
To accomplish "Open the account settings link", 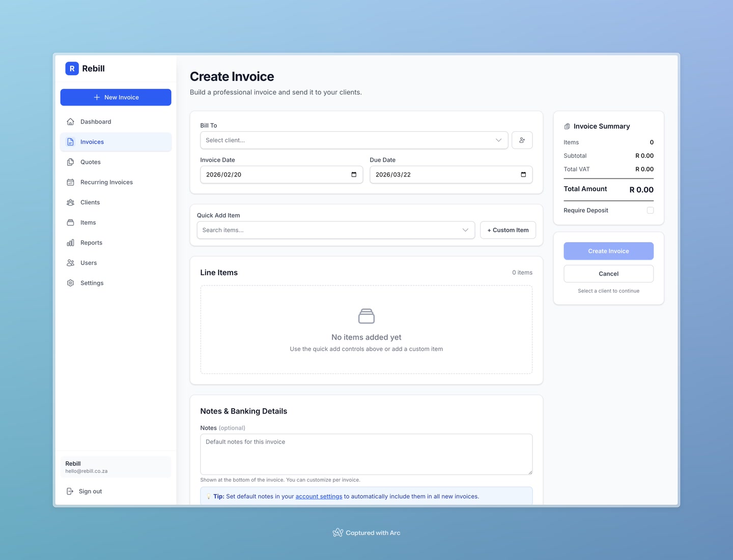I will pyautogui.click(x=319, y=496).
